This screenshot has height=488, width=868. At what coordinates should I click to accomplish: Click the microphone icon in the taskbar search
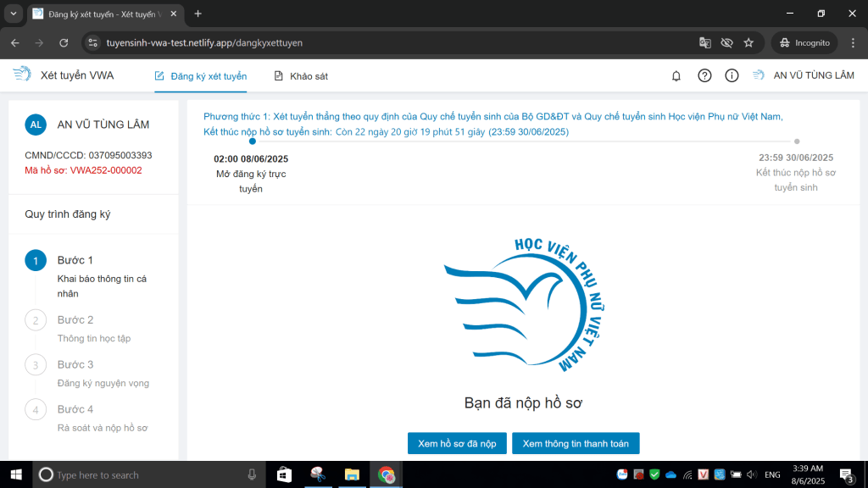click(x=252, y=474)
